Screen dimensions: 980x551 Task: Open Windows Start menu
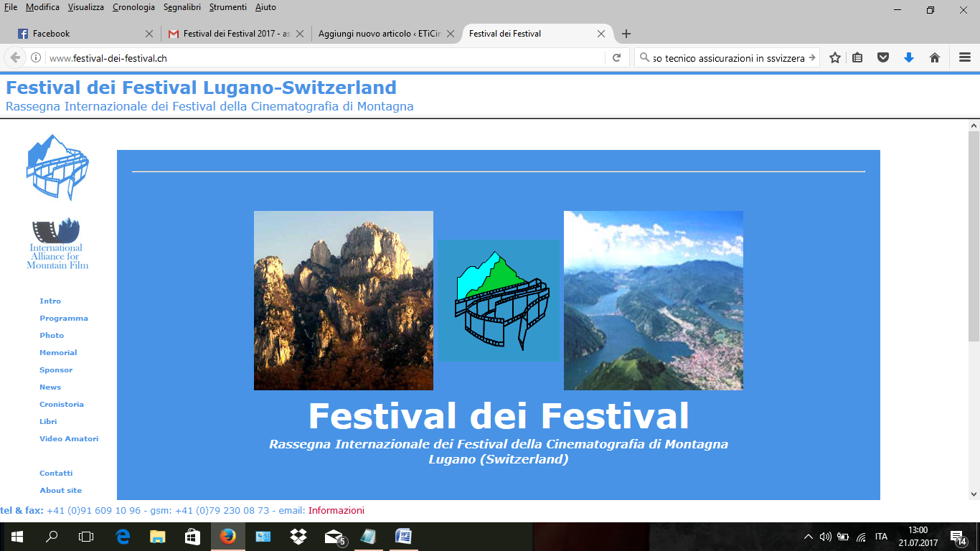[17, 537]
